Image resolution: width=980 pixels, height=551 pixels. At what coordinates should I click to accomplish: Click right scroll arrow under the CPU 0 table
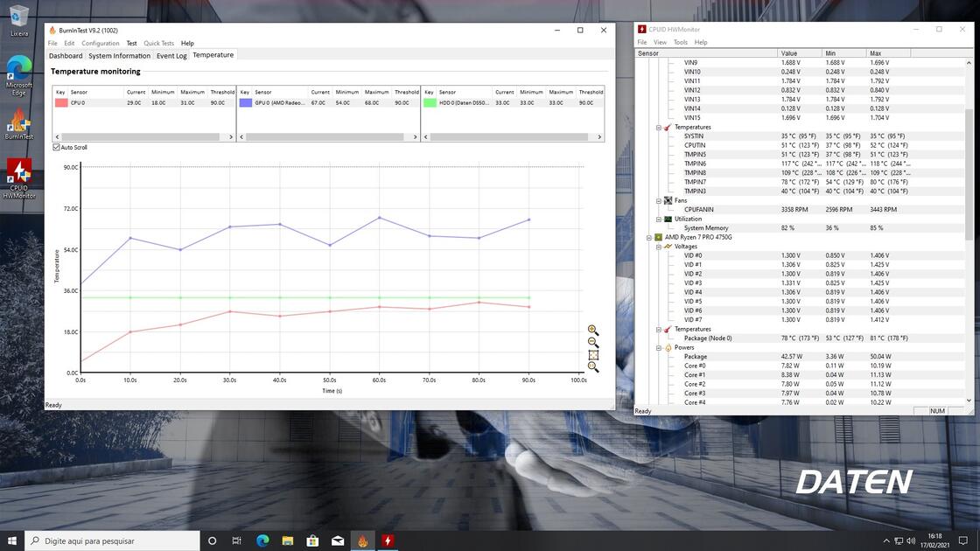pyautogui.click(x=231, y=136)
